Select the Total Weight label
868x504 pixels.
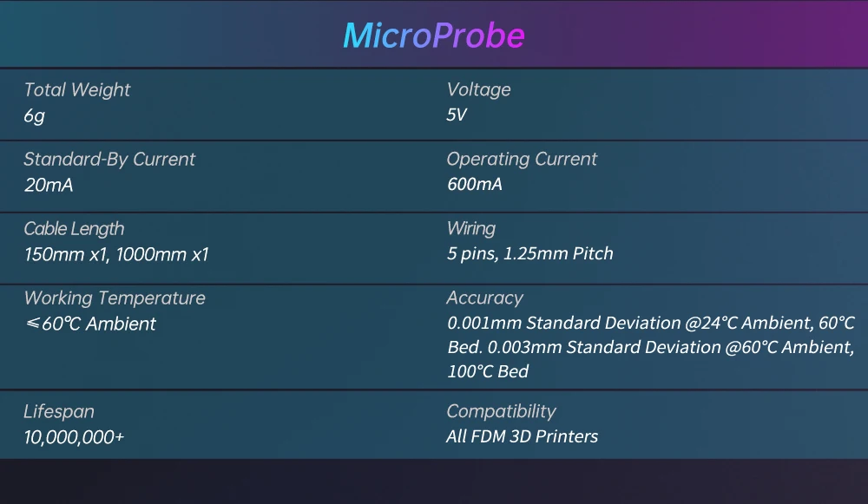click(77, 89)
